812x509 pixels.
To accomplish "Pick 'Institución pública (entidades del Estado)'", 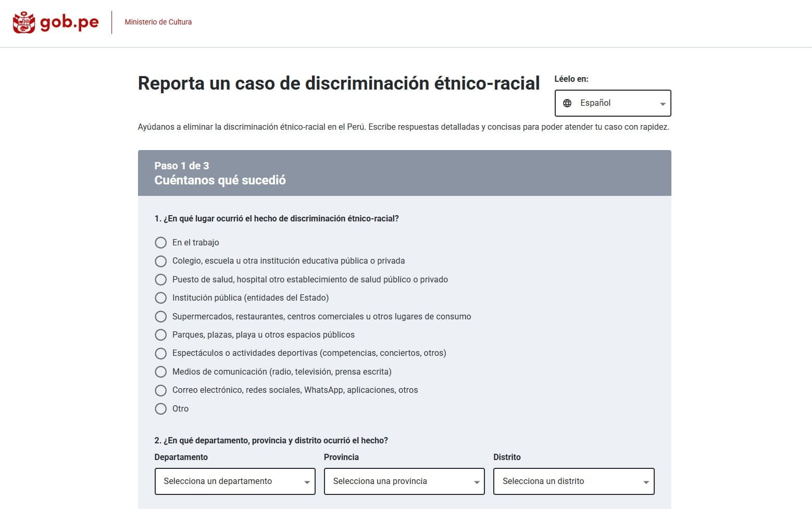I will [x=161, y=298].
